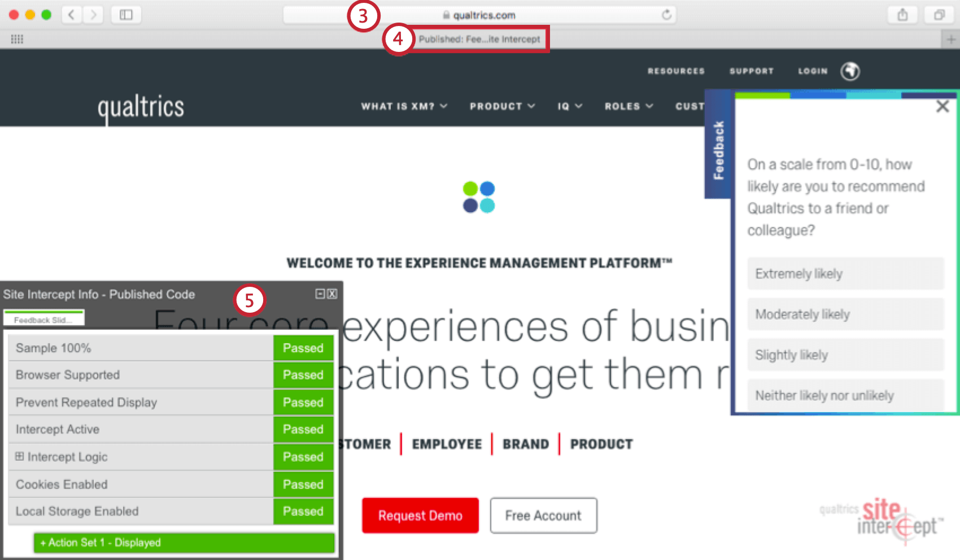The image size is (960, 560).
Task: Open the Feedback Slid... tab
Action: click(x=43, y=319)
